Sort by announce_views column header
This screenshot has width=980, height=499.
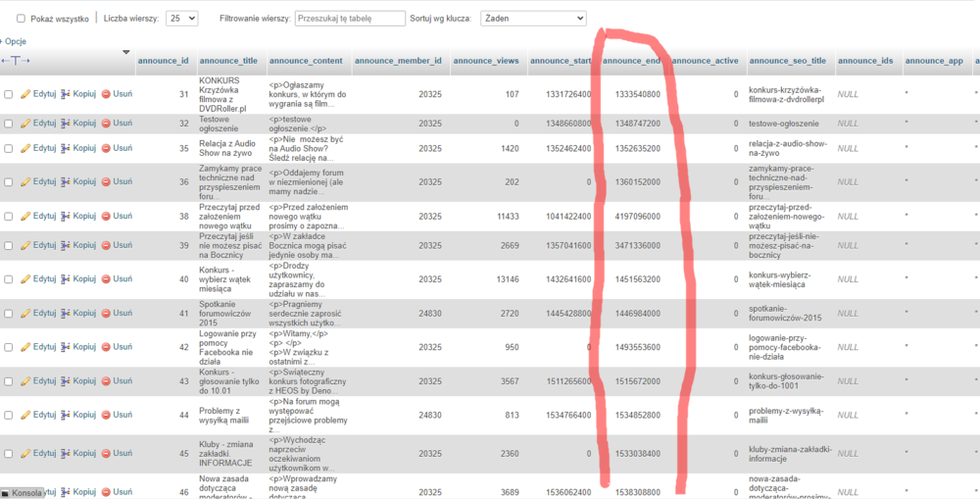pos(485,61)
